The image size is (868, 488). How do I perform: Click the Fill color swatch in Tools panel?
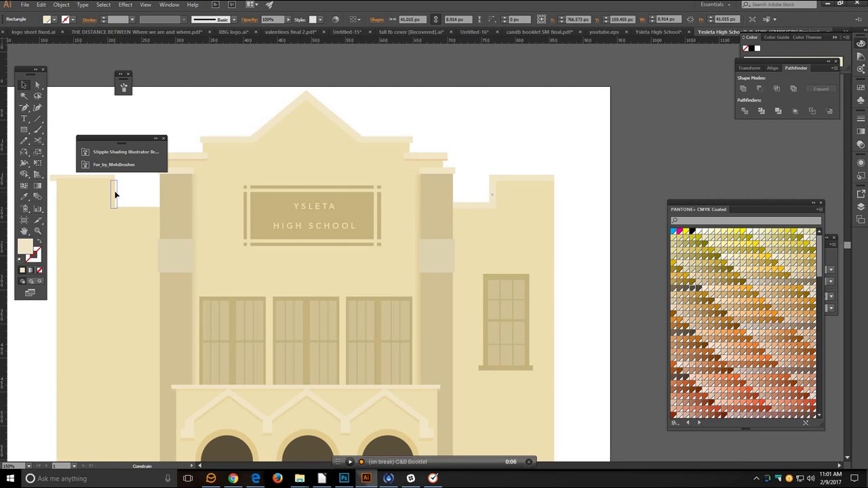(x=25, y=246)
